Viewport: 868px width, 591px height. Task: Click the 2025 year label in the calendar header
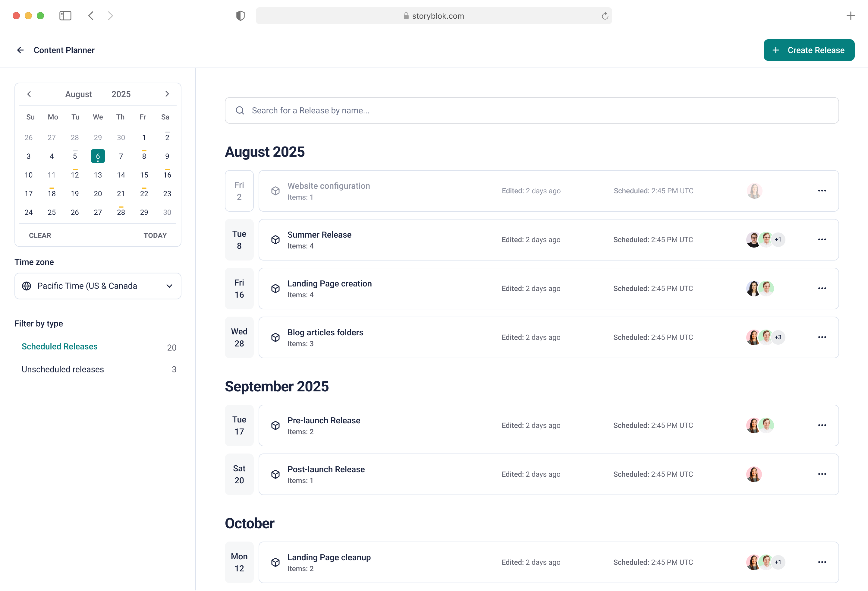coord(121,94)
